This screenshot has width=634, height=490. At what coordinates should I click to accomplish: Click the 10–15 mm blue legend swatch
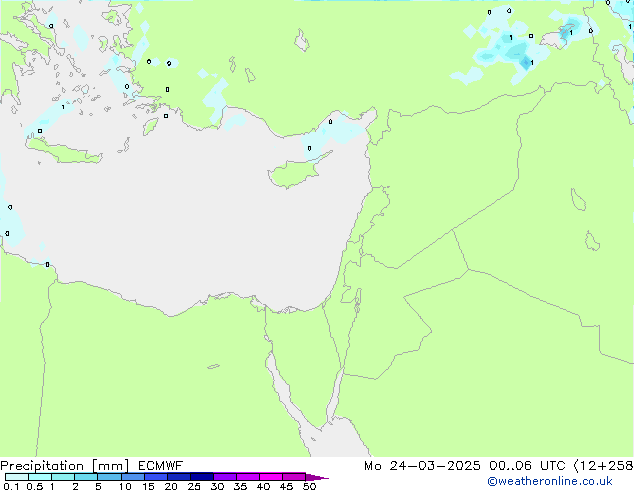tap(133, 477)
